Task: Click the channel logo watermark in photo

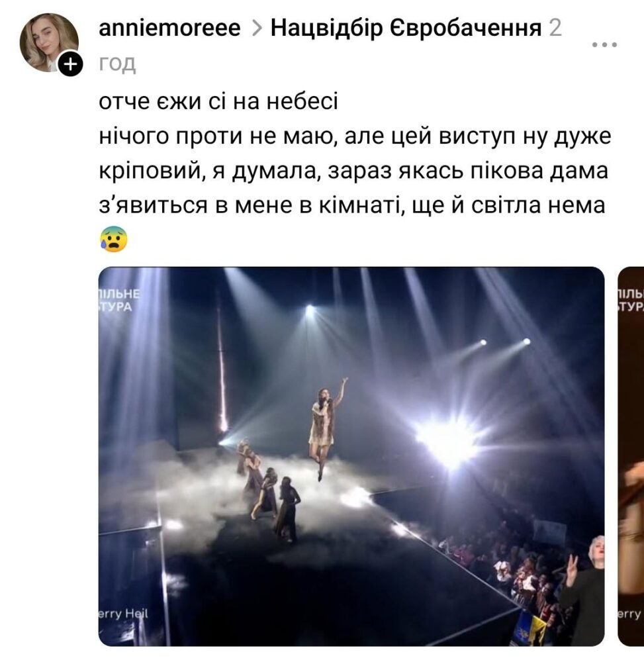Action: tap(119, 299)
